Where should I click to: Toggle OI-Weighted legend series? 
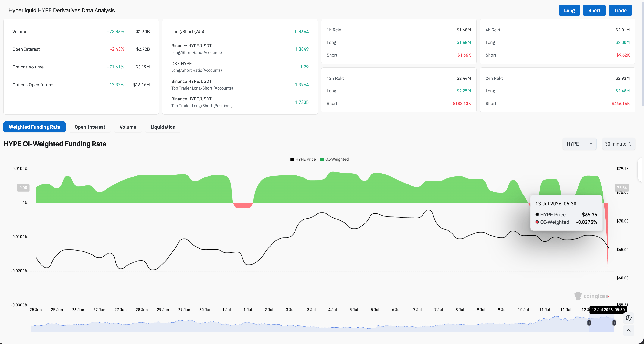point(334,159)
